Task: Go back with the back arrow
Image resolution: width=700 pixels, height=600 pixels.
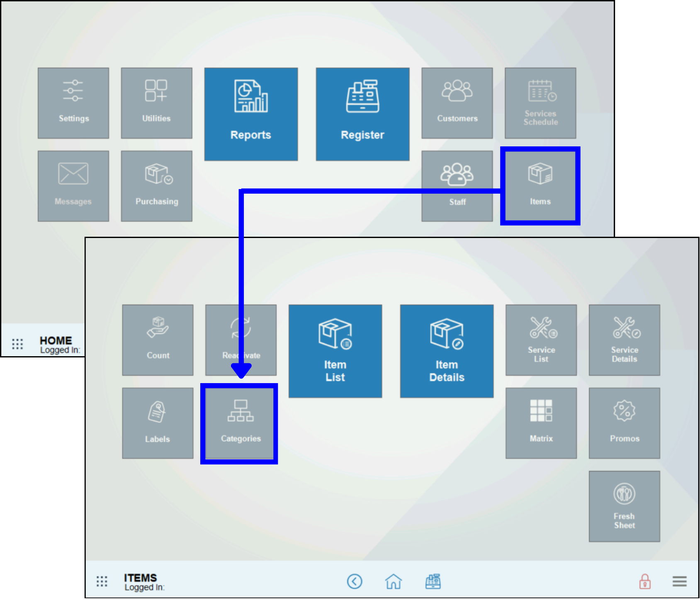Action: [355, 581]
